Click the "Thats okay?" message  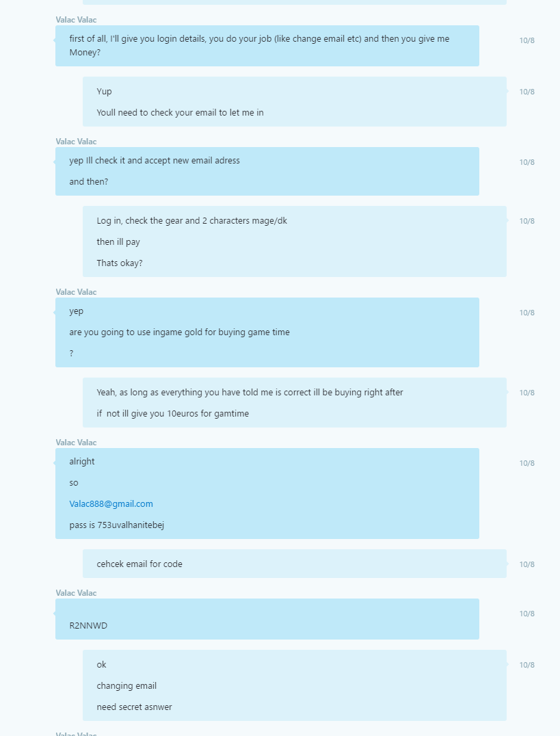point(120,263)
